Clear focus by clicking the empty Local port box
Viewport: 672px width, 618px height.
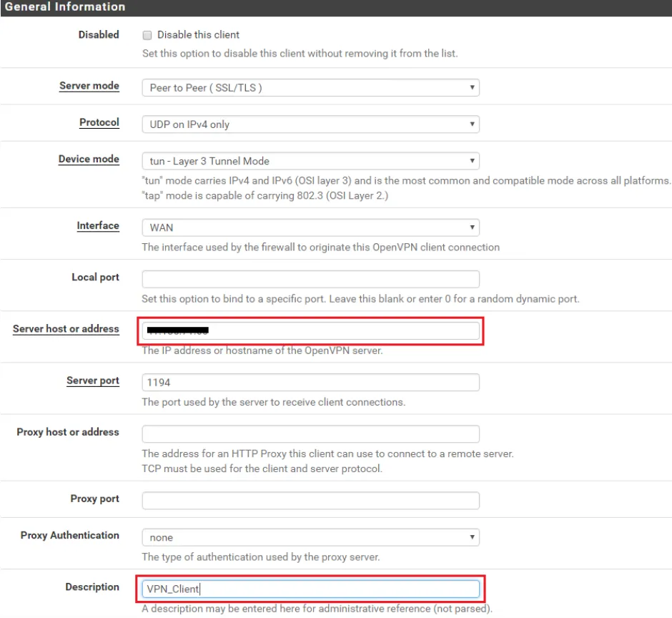(310, 278)
